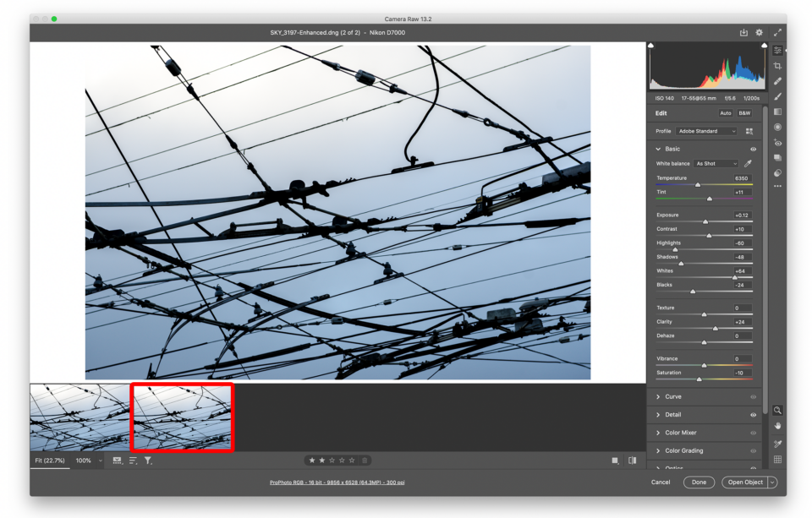Open Camera Raw preferences gear
Viewport: 812px width, 518px height.
759,33
